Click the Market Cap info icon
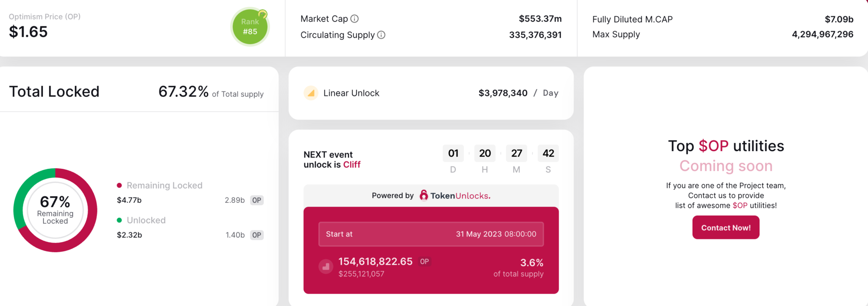The width and height of the screenshot is (868, 306). click(355, 19)
